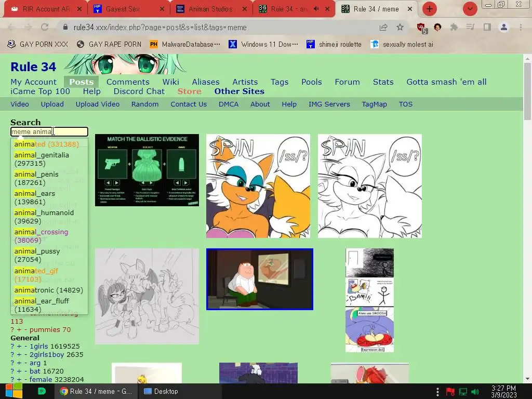The height and width of the screenshot is (399, 532).
Task: Toggle the browser side panel
Action: tap(487, 27)
